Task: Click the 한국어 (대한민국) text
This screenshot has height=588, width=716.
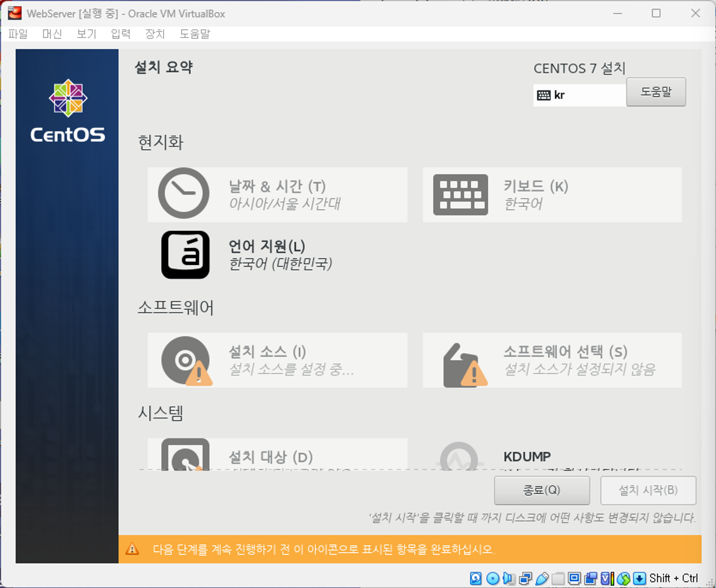Action: click(x=281, y=264)
